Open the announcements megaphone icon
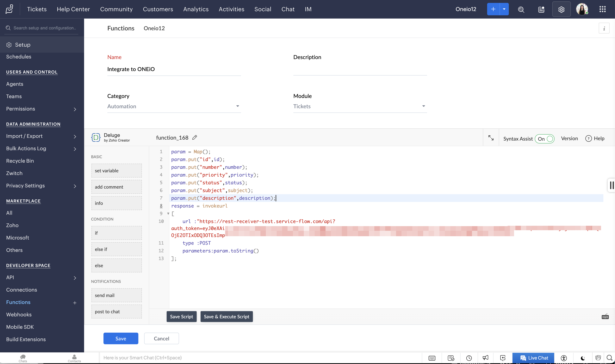Viewport: 615px width, 364px height. pyautogui.click(x=485, y=358)
